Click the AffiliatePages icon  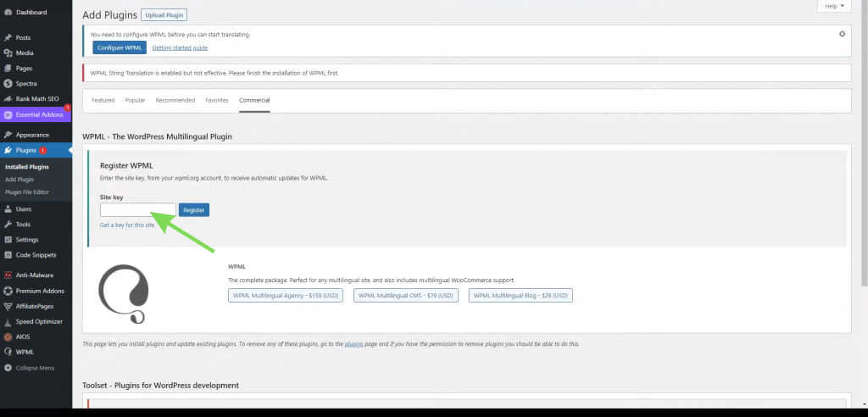click(8, 306)
